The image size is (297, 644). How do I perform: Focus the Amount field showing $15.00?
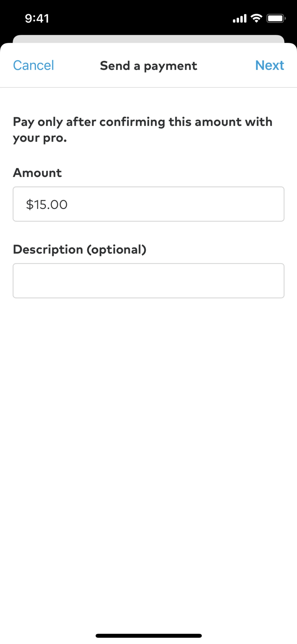(x=148, y=204)
